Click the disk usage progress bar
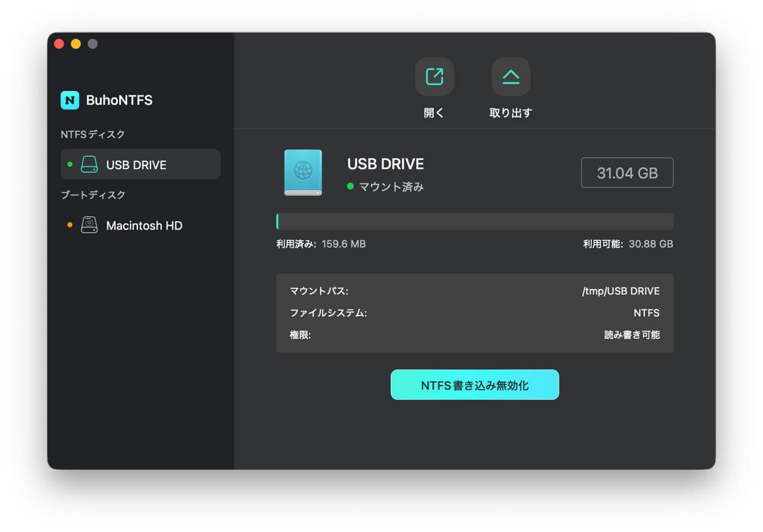 [475, 221]
